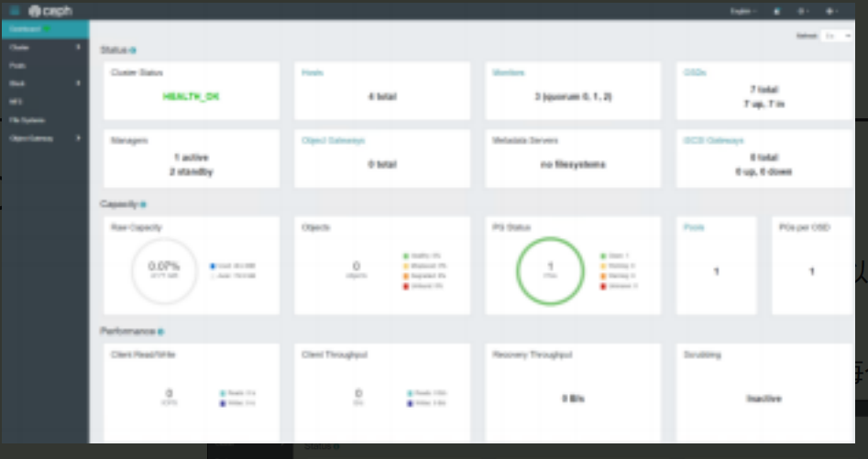Open the Refresh interval dropdown
868x459 pixels.
point(837,36)
